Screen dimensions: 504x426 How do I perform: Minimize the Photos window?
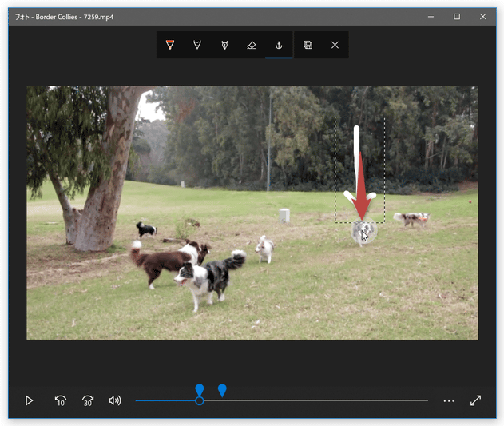click(431, 16)
